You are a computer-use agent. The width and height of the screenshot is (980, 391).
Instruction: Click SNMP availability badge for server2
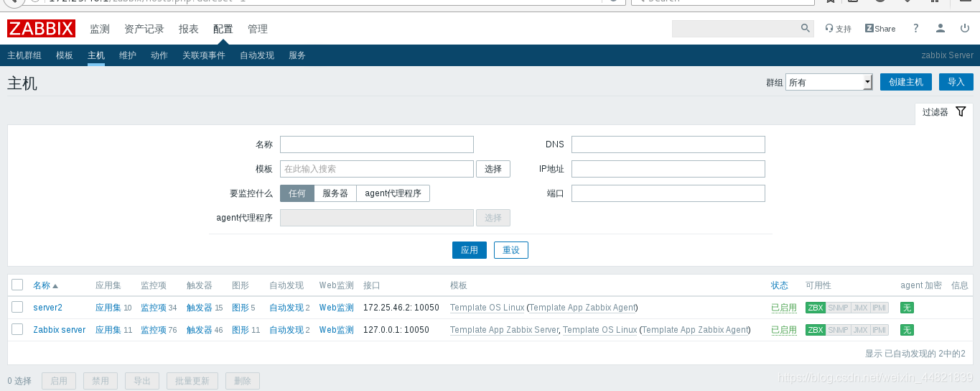click(x=838, y=308)
